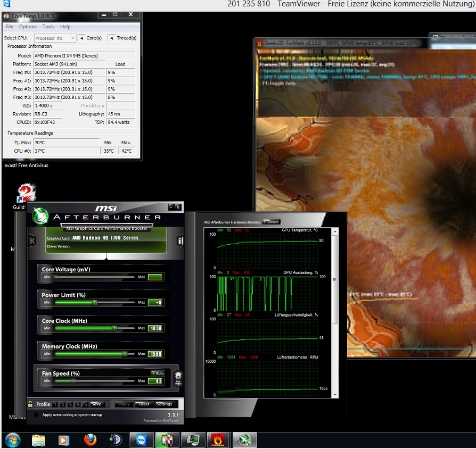This screenshot has width=476, height=449.
Task: Click the Lüftertachometer RPM graph
Action: [x=267, y=378]
